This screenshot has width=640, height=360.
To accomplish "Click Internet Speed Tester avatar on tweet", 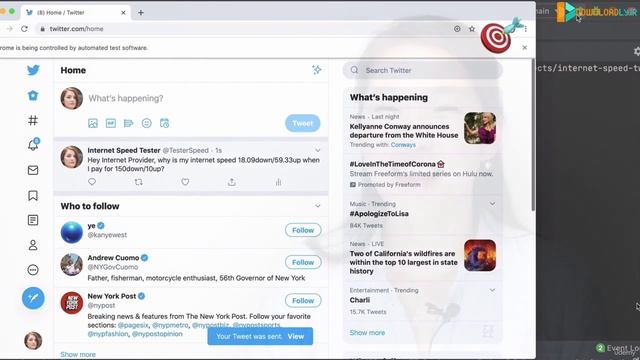I will 72,157.
